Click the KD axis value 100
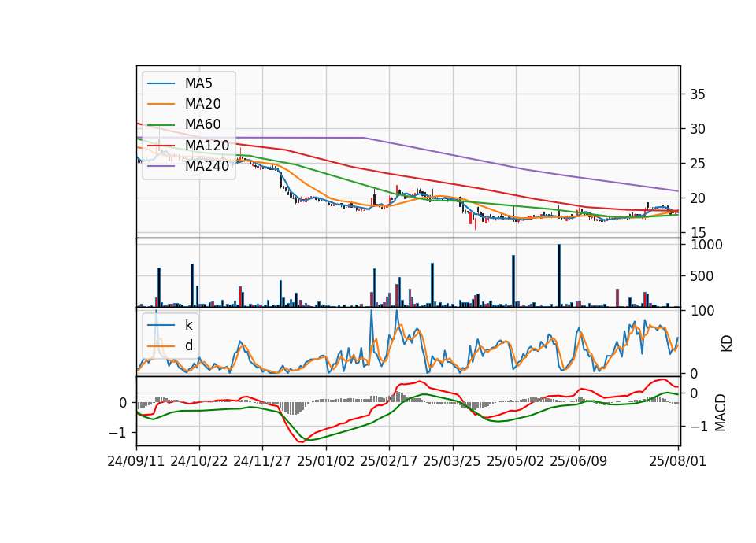The image size is (756, 543). pyautogui.click(x=702, y=311)
